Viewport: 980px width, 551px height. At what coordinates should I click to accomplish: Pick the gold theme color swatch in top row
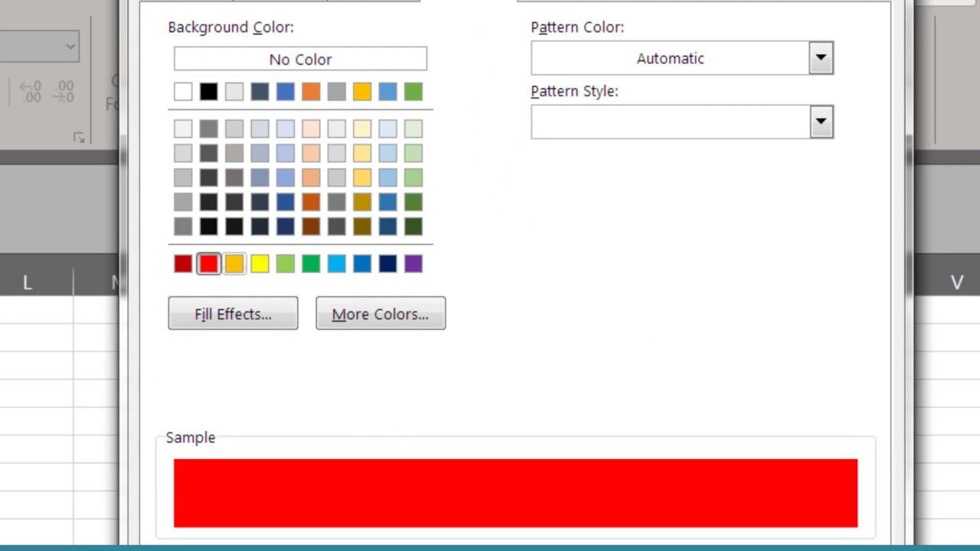[x=362, y=92]
